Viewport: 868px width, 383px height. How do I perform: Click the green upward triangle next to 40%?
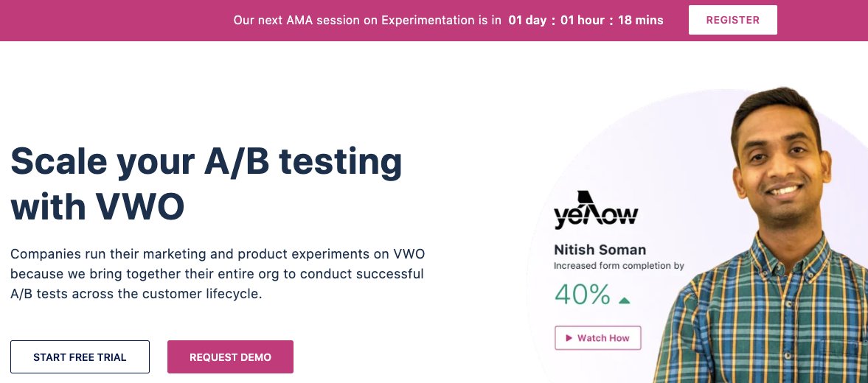point(625,301)
